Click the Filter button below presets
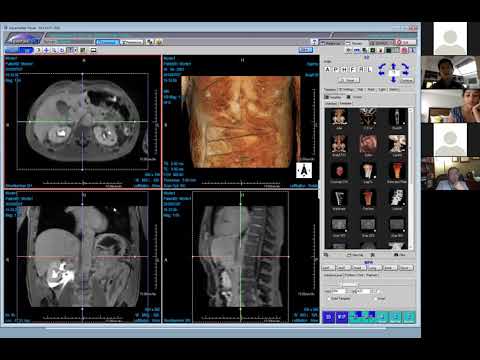The image size is (480, 360). coord(400,255)
